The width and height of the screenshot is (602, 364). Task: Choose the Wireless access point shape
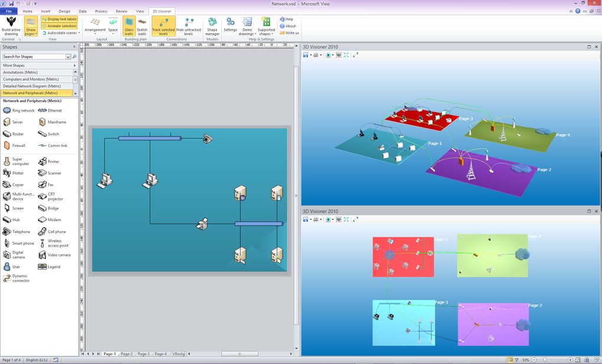[x=53, y=244]
